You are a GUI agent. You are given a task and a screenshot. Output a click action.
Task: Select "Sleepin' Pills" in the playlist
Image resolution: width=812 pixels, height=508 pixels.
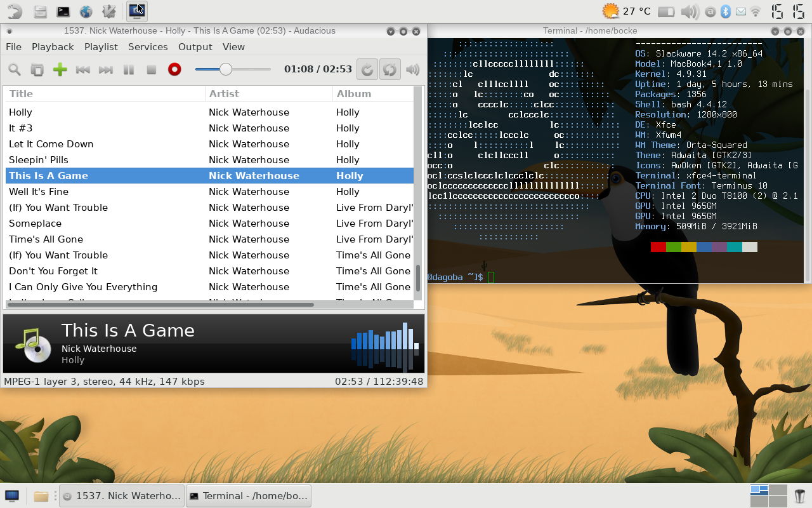(x=39, y=160)
